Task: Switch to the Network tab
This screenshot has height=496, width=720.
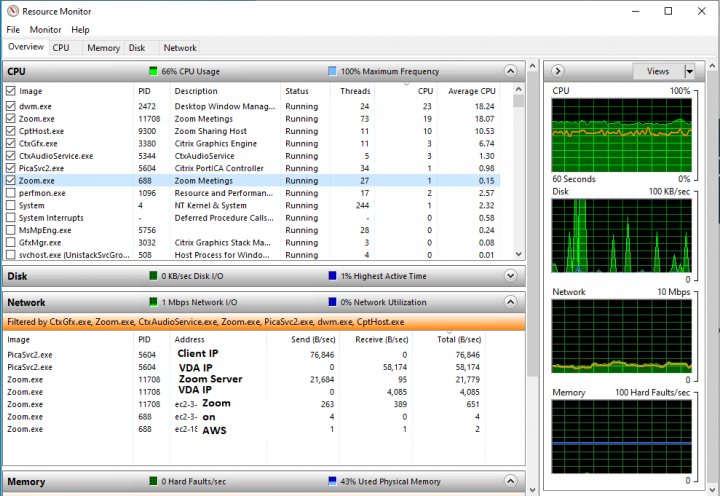Action: pyautogui.click(x=180, y=47)
